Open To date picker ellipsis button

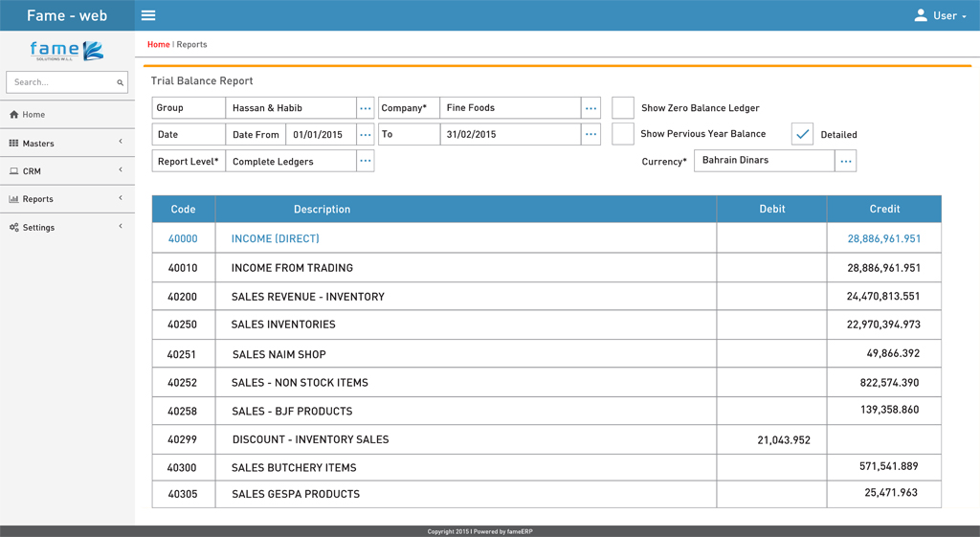(590, 134)
